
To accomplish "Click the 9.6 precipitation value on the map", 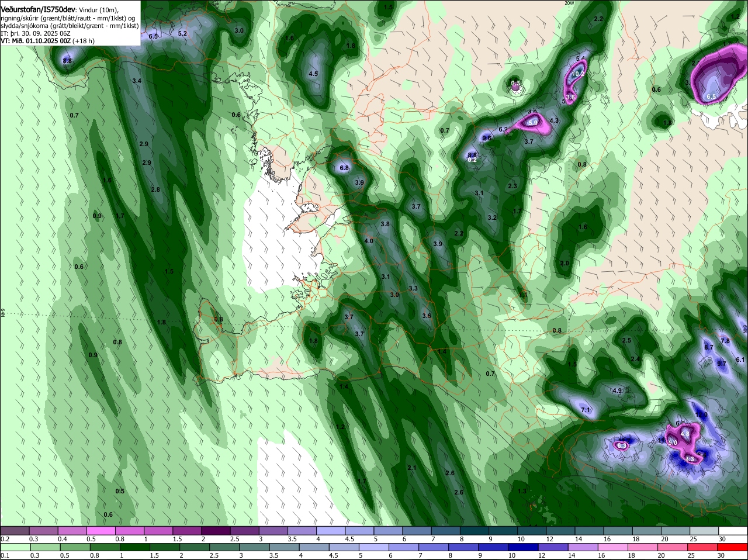I will coord(487,138).
